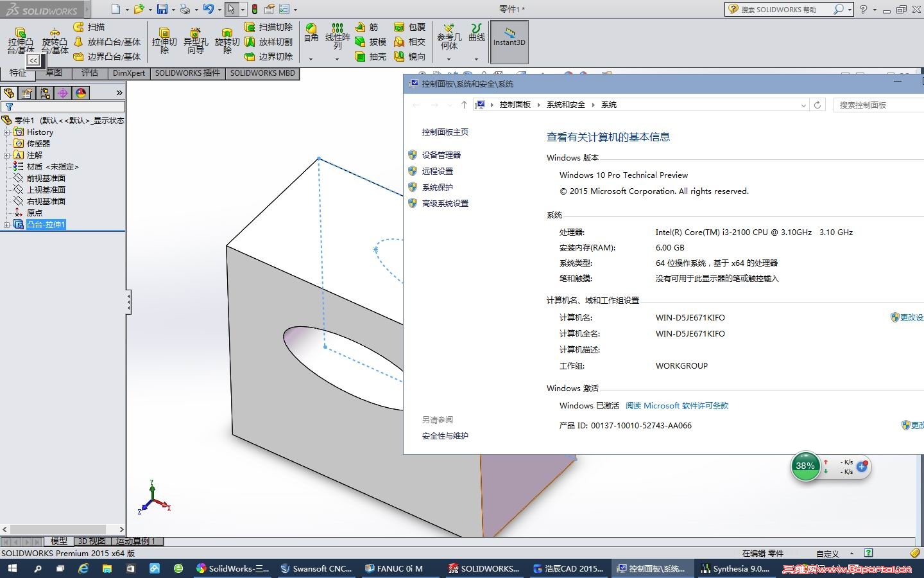924x578 pixels.
Task: Expand the FeatureManager panel with the » chevron
Action: pyautogui.click(x=119, y=93)
